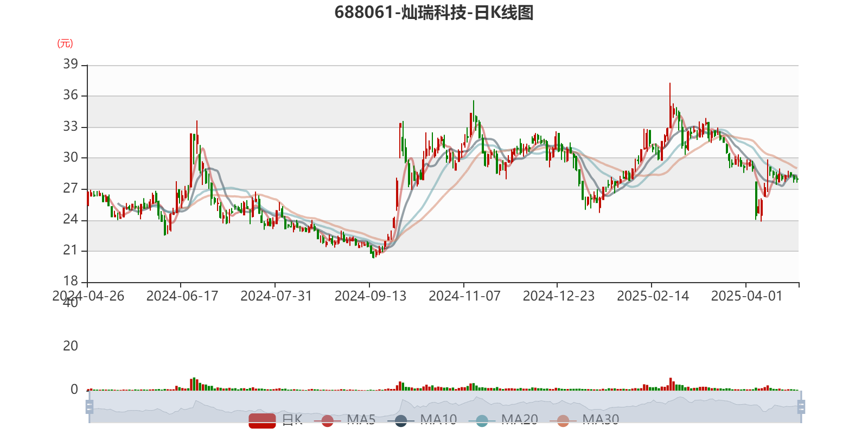Viewport: 868px width, 434px height.
Task: Click the MA10 dark circle legend marker
Action: pos(401,420)
